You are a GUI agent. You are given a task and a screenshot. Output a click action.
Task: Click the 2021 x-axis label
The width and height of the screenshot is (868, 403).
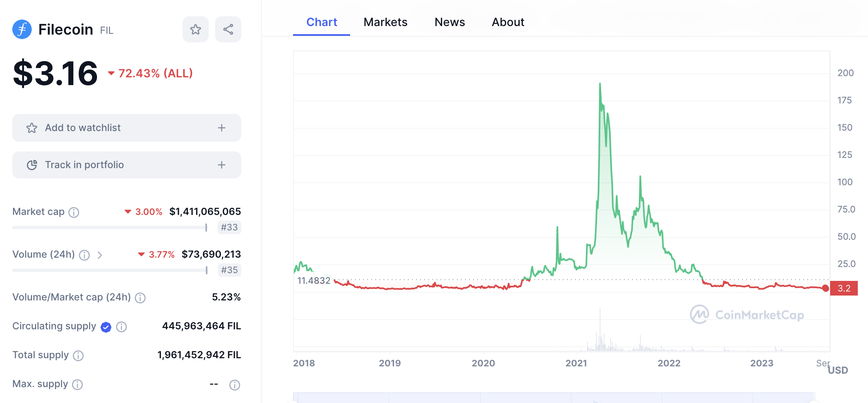(x=576, y=363)
